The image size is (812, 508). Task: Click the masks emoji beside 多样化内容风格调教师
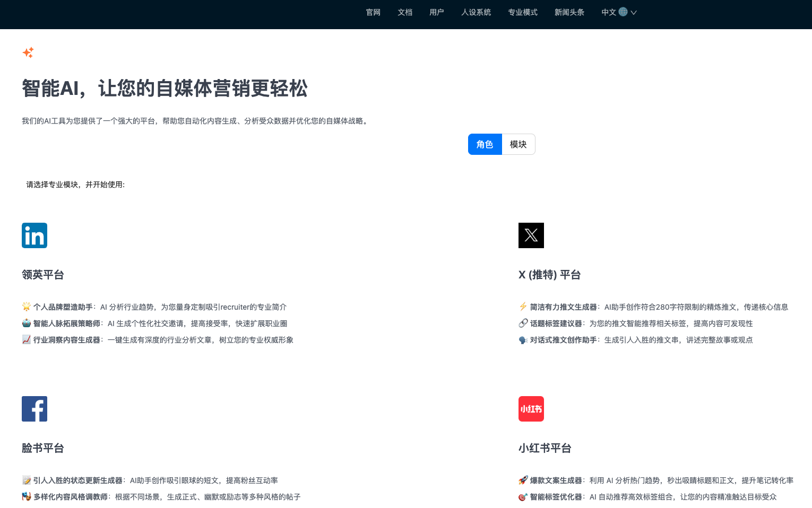[x=27, y=496]
